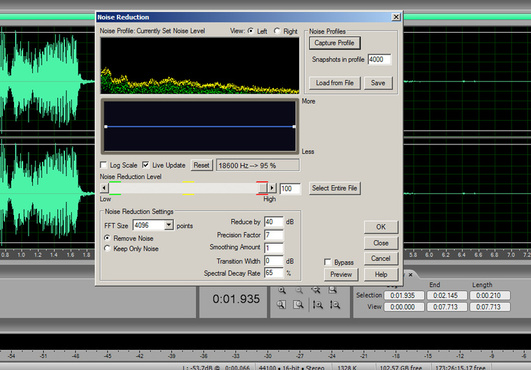Preview the noise reduction
Viewport: 531px width, 370px height.
(x=341, y=275)
